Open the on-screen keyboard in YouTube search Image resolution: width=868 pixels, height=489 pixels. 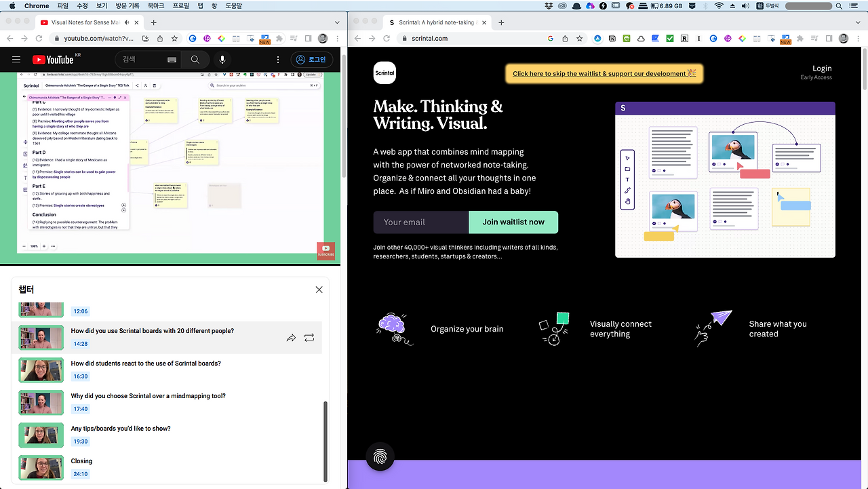[x=172, y=60]
